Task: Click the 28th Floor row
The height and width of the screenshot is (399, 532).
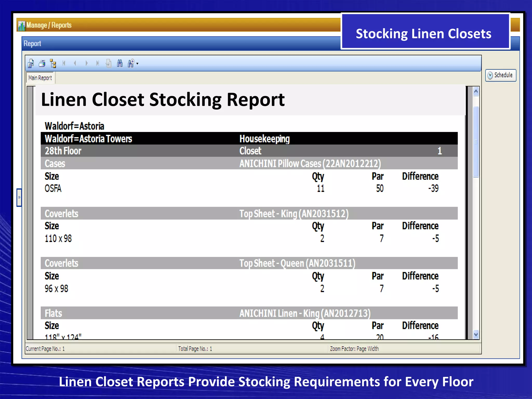Action: (249, 151)
